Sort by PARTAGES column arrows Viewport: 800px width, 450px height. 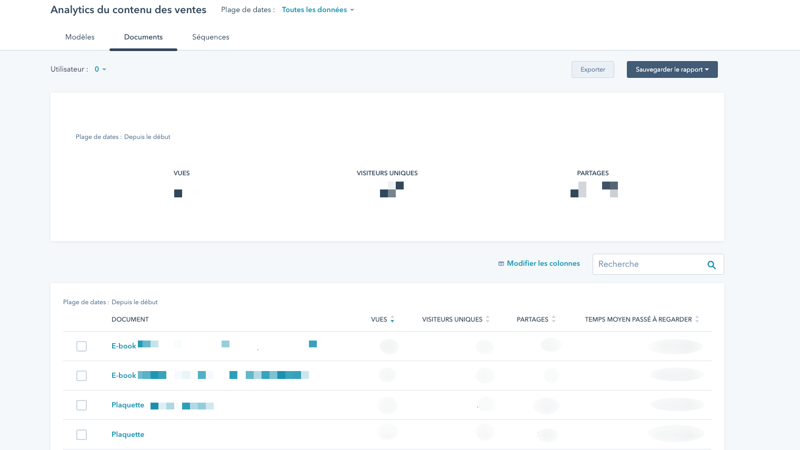554,319
